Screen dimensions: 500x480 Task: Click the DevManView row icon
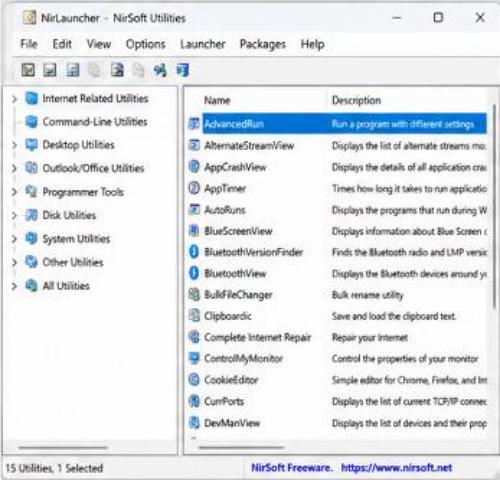194,423
